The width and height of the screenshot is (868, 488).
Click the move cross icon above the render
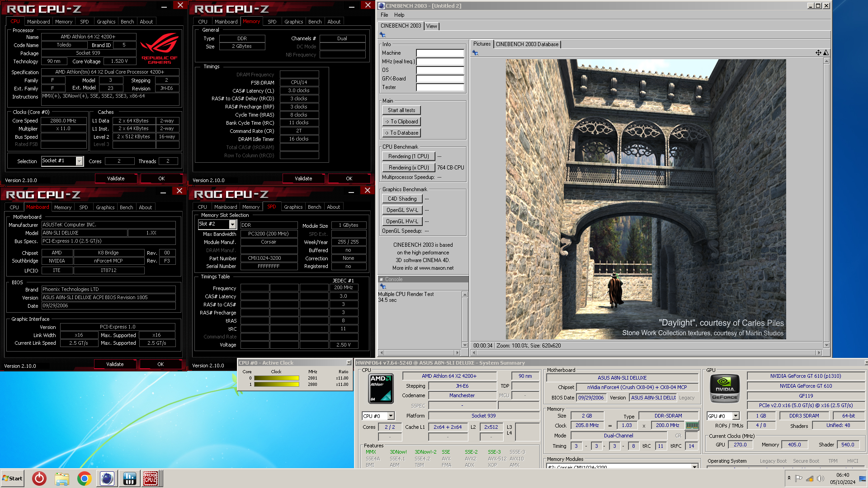pos(818,53)
